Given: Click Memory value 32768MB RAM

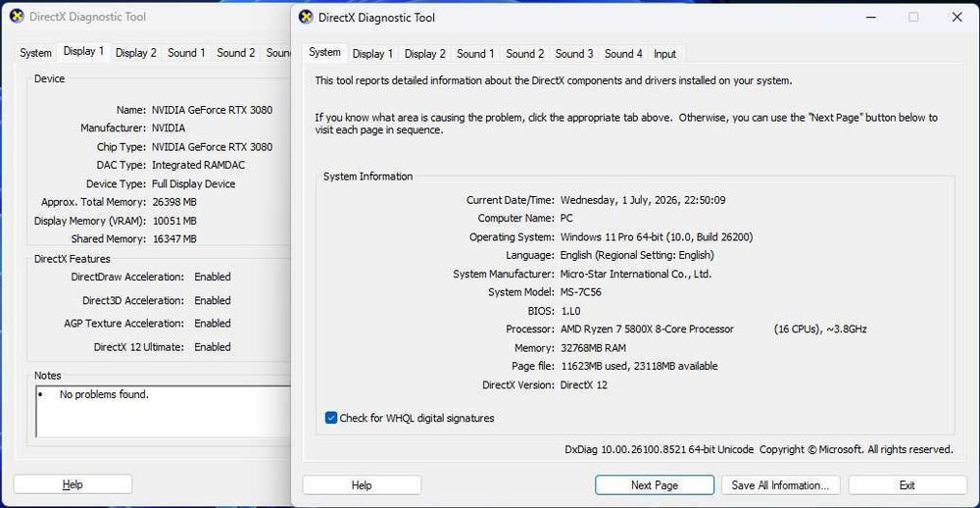Looking at the screenshot, I should (593, 348).
